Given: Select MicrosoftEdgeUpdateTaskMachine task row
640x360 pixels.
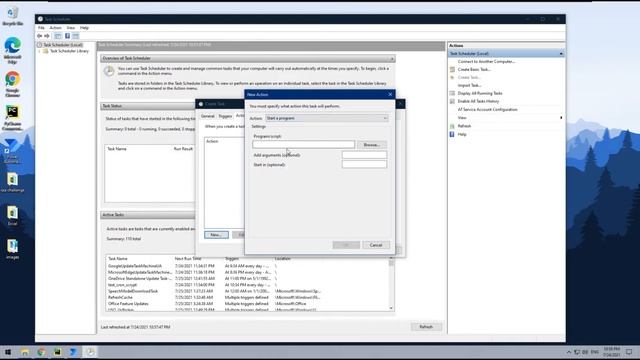Looking at the screenshot, I should tap(248, 272).
